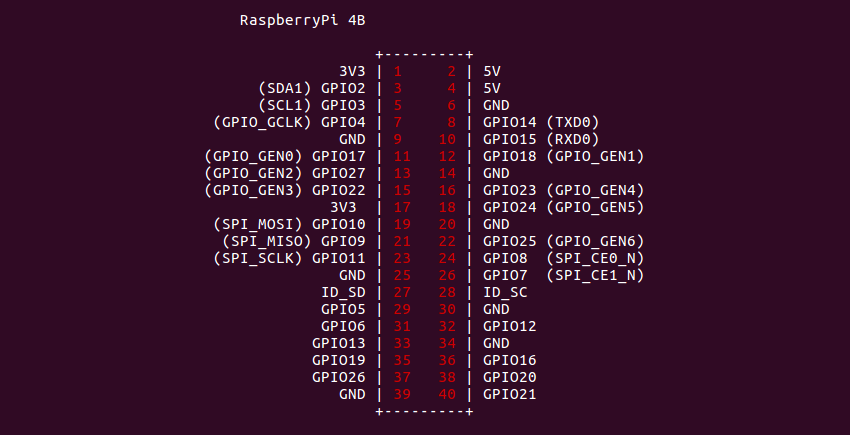The height and width of the screenshot is (435, 850).
Task: Click the GPIO18 (GPIO_GEN1) label
Action: [564, 157]
